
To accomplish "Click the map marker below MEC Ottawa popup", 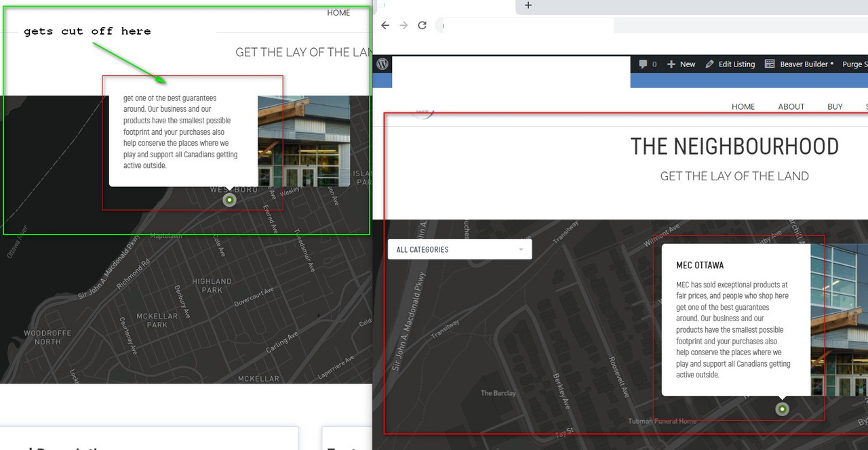I will point(783,409).
